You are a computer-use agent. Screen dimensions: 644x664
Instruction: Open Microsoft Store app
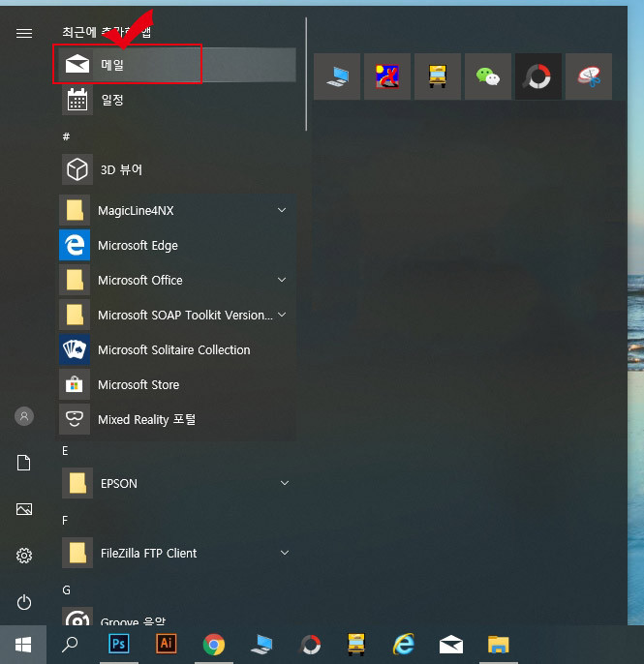[177, 384]
